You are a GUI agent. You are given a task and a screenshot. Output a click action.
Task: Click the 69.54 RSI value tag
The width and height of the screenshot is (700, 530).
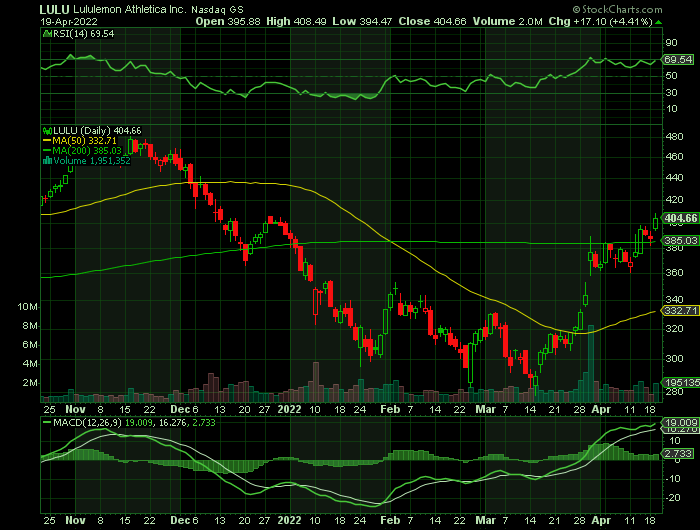(x=677, y=59)
